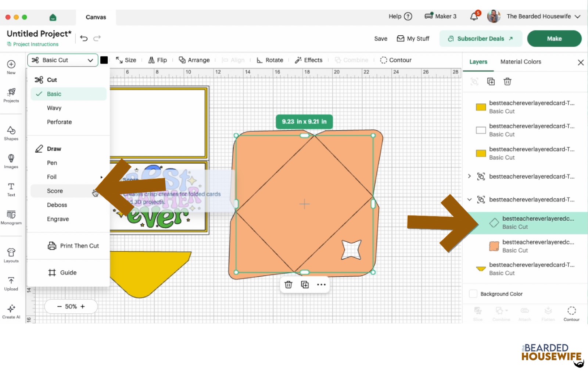The image size is (588, 374).
Task: Open the Flip toolbar option
Action: tap(158, 60)
